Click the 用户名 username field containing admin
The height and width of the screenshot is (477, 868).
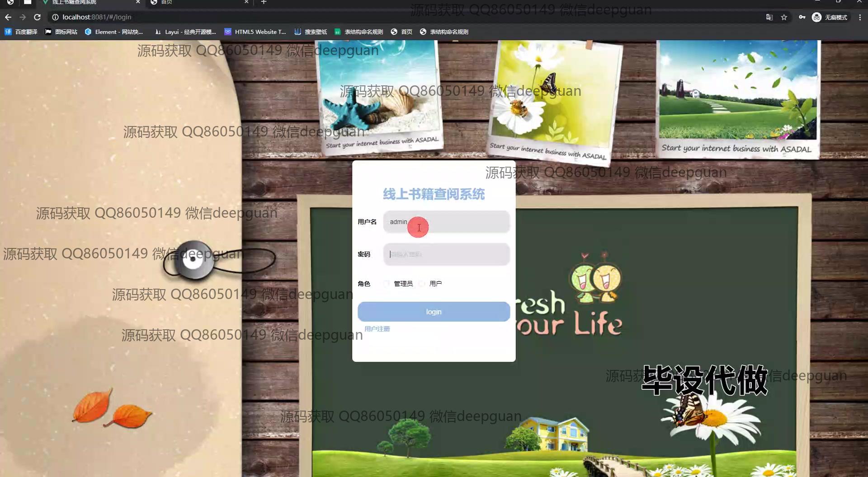coord(446,222)
